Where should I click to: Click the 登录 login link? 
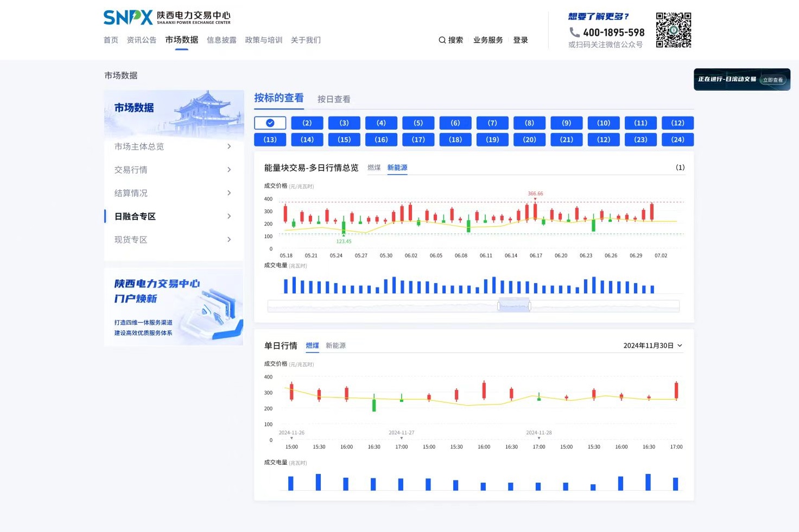520,40
